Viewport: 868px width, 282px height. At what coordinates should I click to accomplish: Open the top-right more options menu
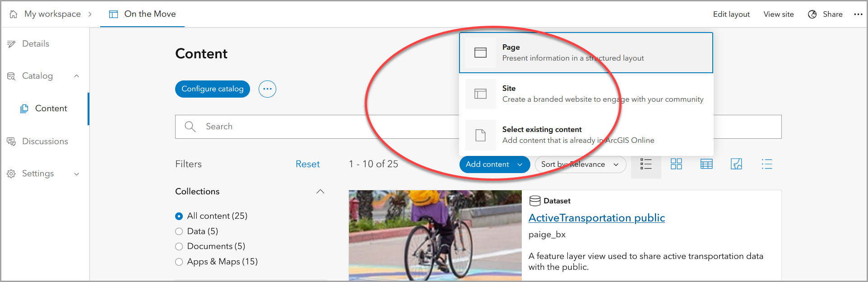pyautogui.click(x=858, y=14)
